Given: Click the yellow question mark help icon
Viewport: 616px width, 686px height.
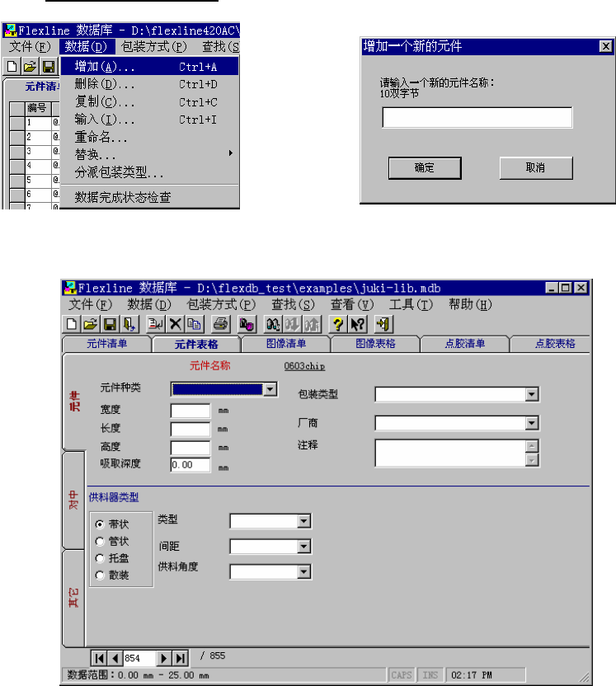Looking at the screenshot, I should coord(338,324).
